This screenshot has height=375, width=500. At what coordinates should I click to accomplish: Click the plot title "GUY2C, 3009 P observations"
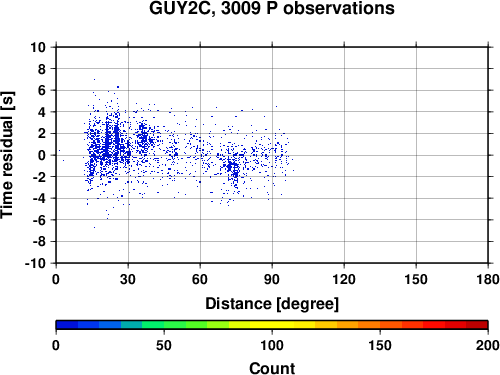click(272, 8)
